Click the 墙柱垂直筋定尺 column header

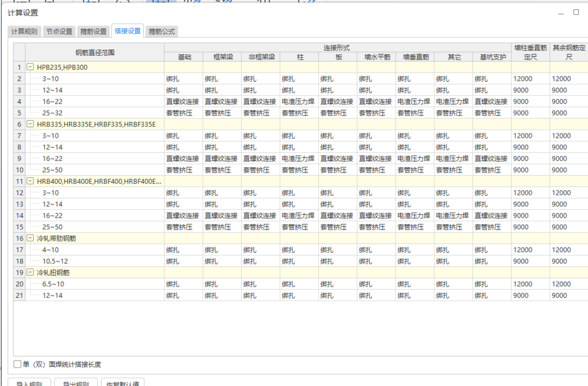[x=531, y=52]
